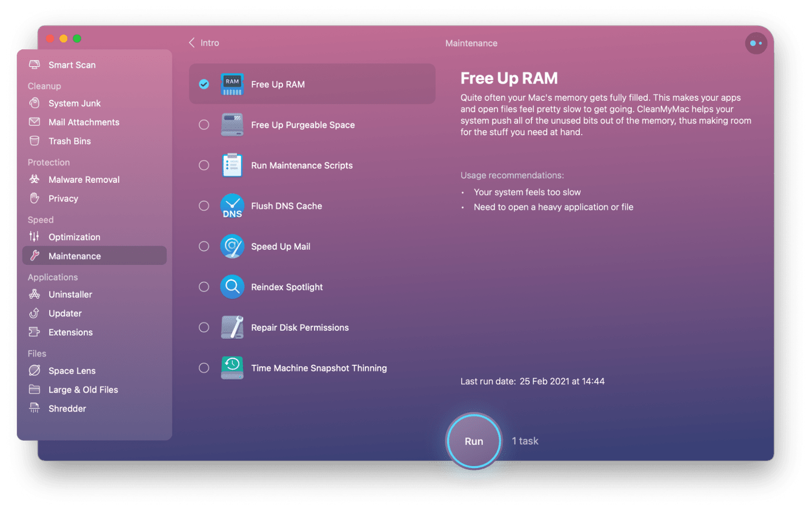Screen dimensions: 812x511
Task: Click the Maintenance wrench icon in sidebar
Action: tap(35, 256)
